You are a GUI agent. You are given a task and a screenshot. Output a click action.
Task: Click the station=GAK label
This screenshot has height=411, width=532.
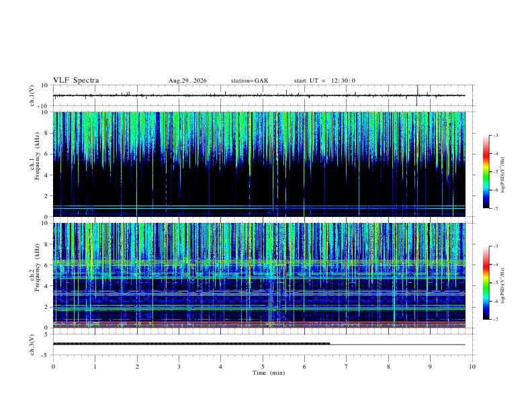point(249,81)
